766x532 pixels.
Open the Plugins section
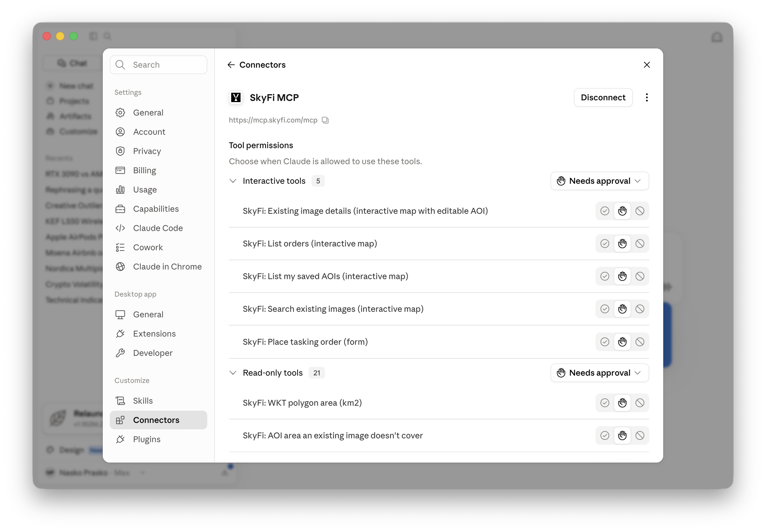pos(159,439)
